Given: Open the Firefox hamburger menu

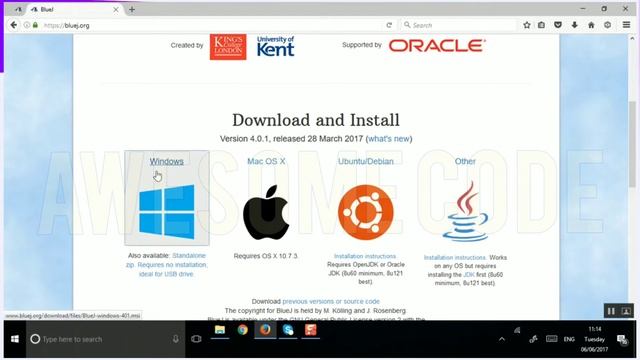Looking at the screenshot, I should click(626, 25).
